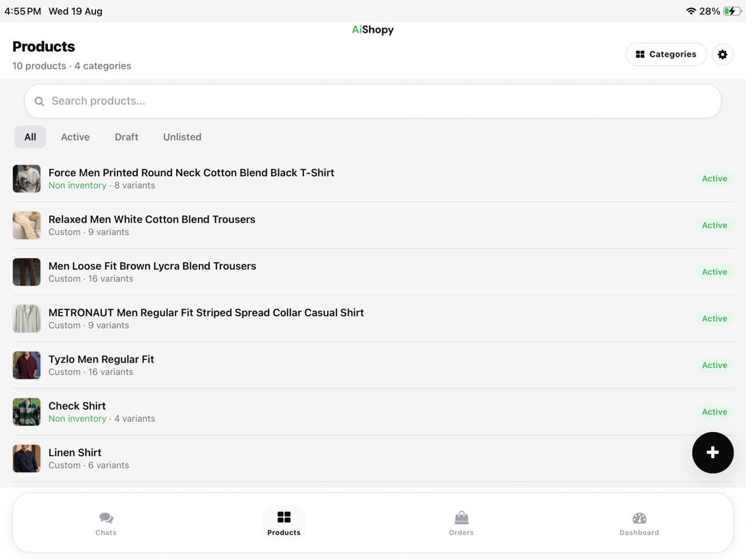Switch to the Draft filter tab
This screenshot has height=560, width=746.
(126, 137)
